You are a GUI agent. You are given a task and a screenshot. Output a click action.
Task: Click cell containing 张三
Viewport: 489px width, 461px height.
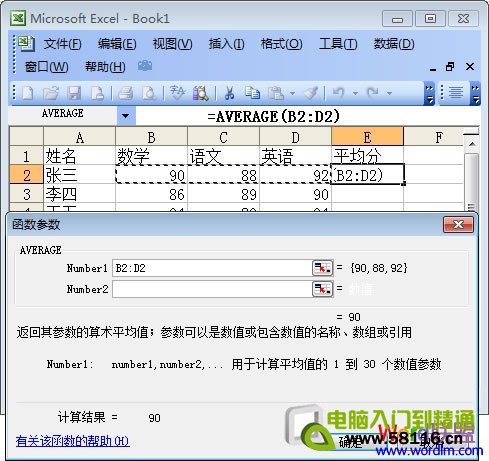pyautogui.click(x=79, y=175)
